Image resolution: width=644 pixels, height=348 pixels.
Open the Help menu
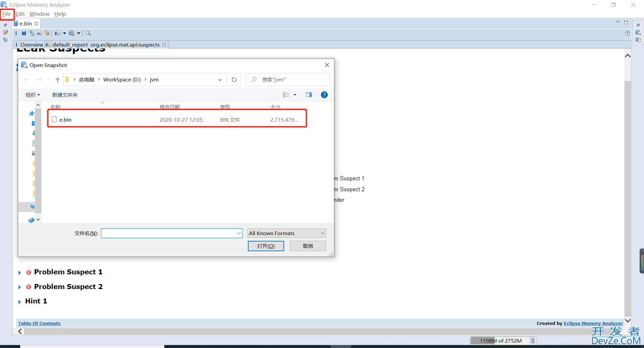coord(60,14)
